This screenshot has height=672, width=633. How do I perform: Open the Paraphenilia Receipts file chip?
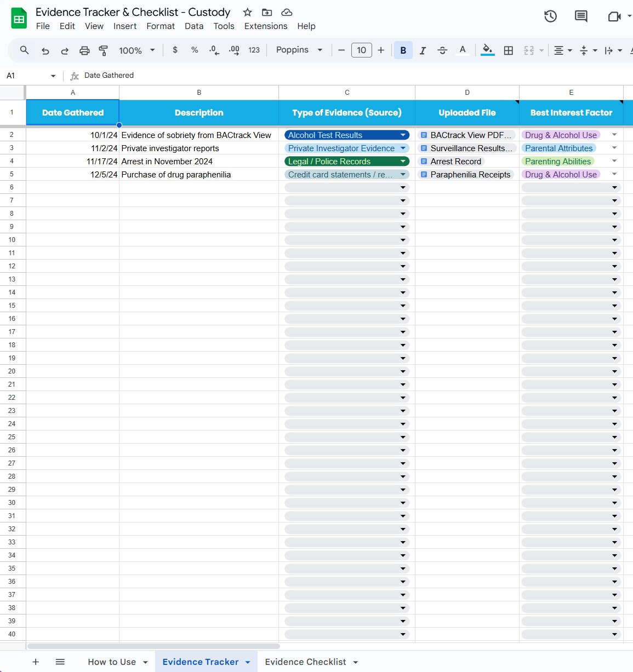pyautogui.click(x=465, y=174)
